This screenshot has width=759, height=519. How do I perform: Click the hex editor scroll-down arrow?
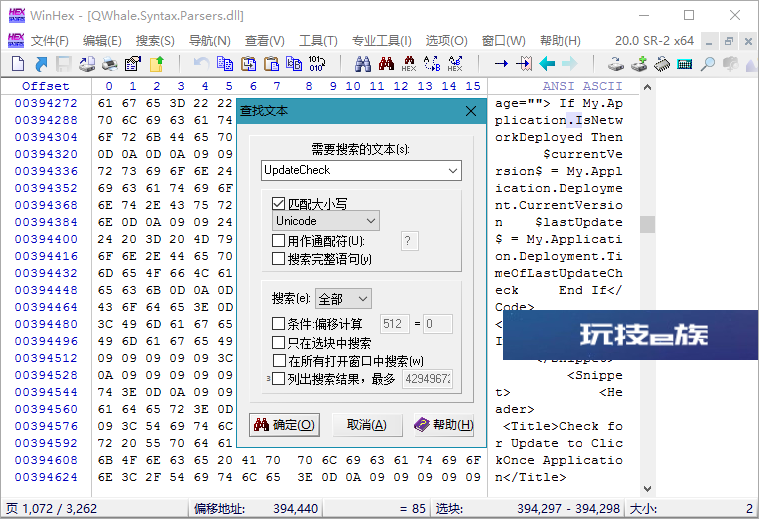tap(647, 488)
